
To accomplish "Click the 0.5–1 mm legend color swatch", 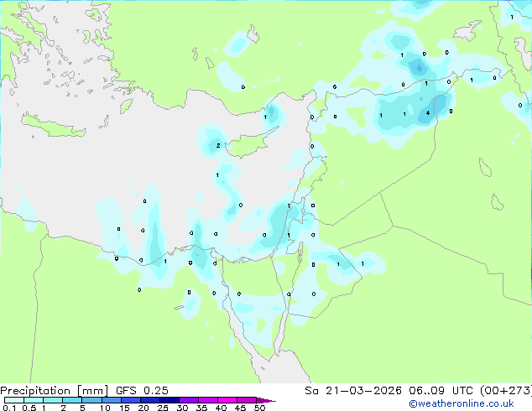I will tap(34, 400).
